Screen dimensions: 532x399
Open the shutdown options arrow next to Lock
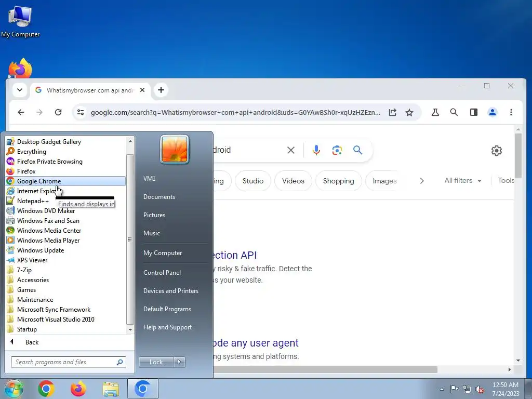click(179, 362)
